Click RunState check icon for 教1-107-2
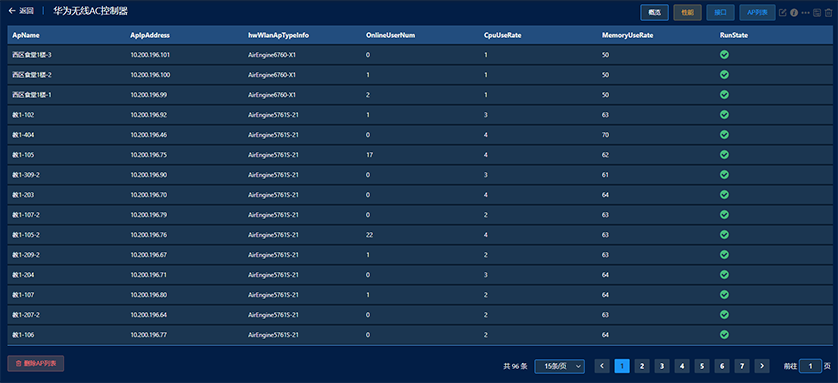 pos(724,214)
